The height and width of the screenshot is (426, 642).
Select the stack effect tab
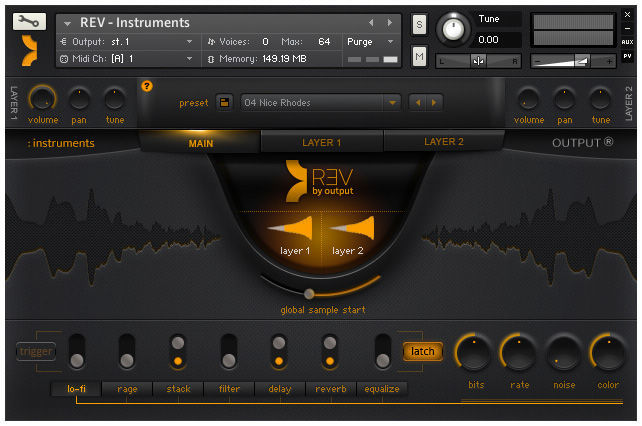pyautogui.click(x=179, y=389)
